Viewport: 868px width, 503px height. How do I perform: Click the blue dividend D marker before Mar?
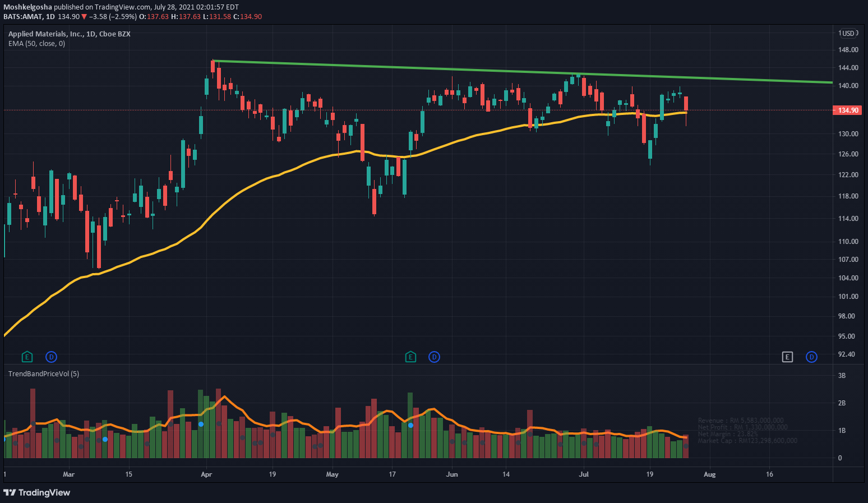point(51,357)
